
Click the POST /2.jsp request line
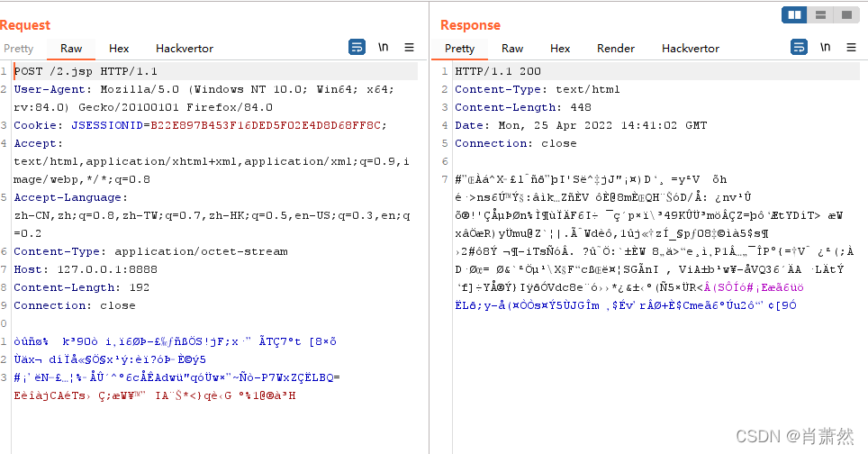[x=86, y=71]
